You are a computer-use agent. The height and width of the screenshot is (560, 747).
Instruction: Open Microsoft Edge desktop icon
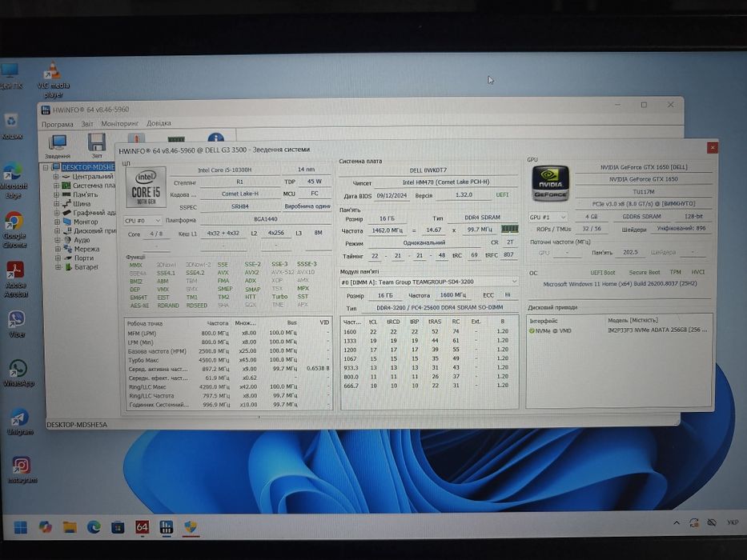pyautogui.click(x=14, y=181)
